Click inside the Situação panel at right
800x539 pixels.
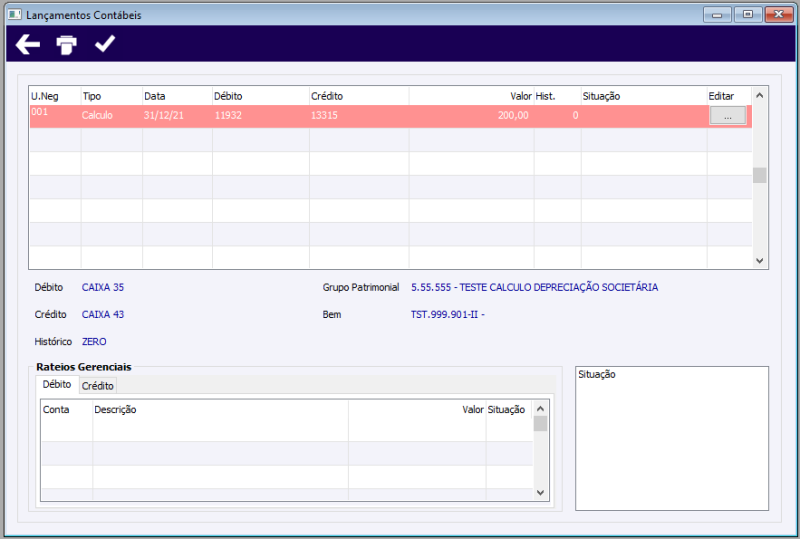pos(671,438)
